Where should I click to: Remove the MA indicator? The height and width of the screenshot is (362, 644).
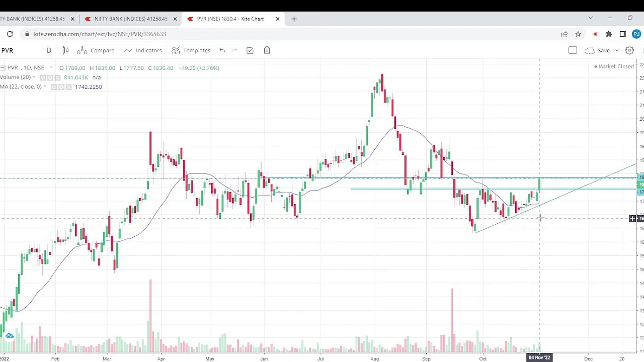pyautogui.click(x=69, y=87)
